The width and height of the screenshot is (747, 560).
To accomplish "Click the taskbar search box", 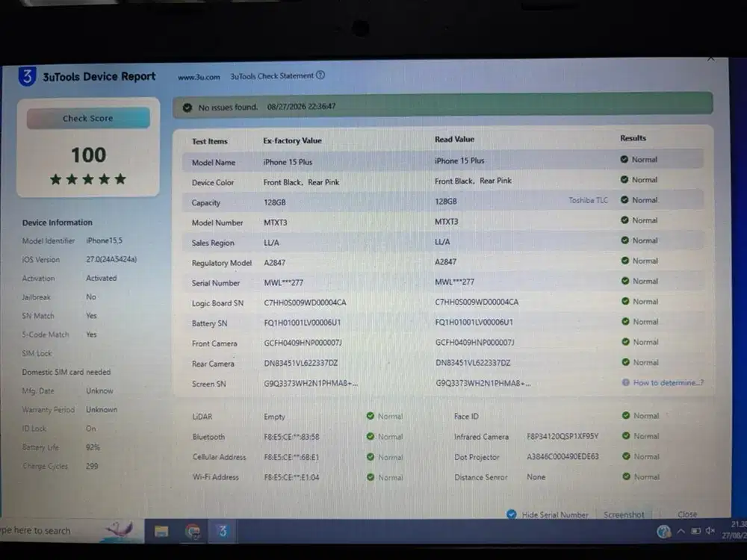I will coord(72,530).
